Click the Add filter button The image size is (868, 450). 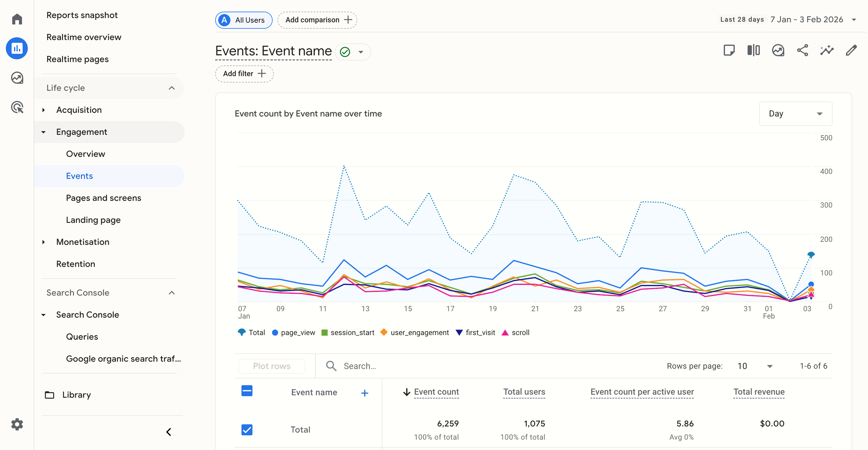click(x=244, y=73)
